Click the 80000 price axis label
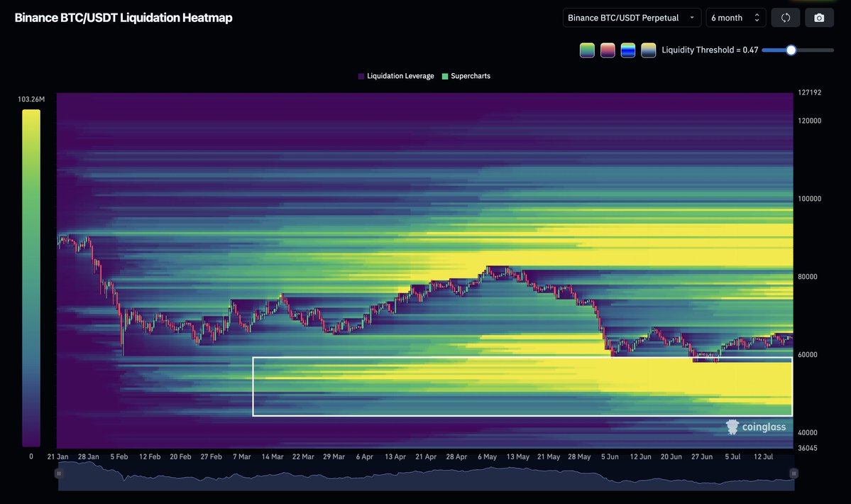 (x=807, y=277)
